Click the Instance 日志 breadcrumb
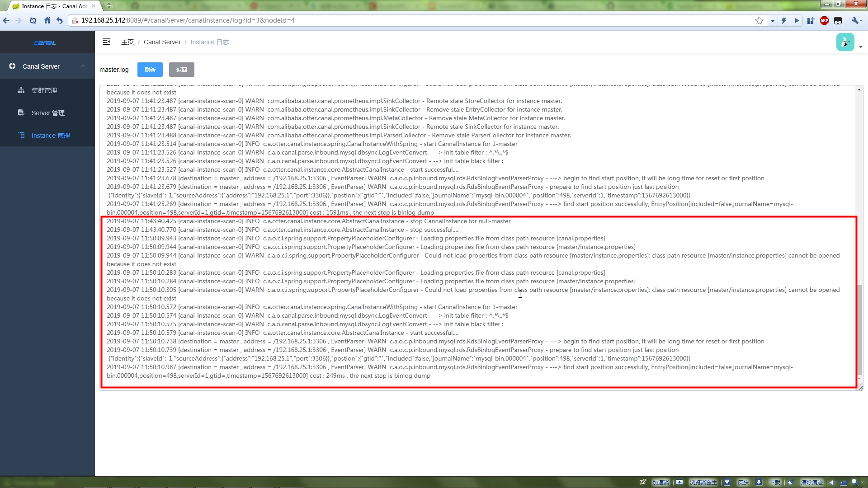The width and height of the screenshot is (868, 488). 209,42
